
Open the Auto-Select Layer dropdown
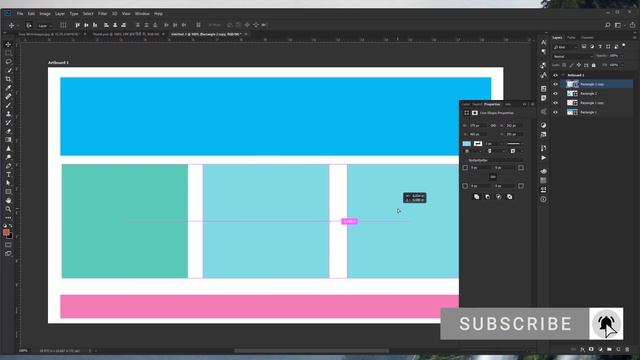coord(44,25)
